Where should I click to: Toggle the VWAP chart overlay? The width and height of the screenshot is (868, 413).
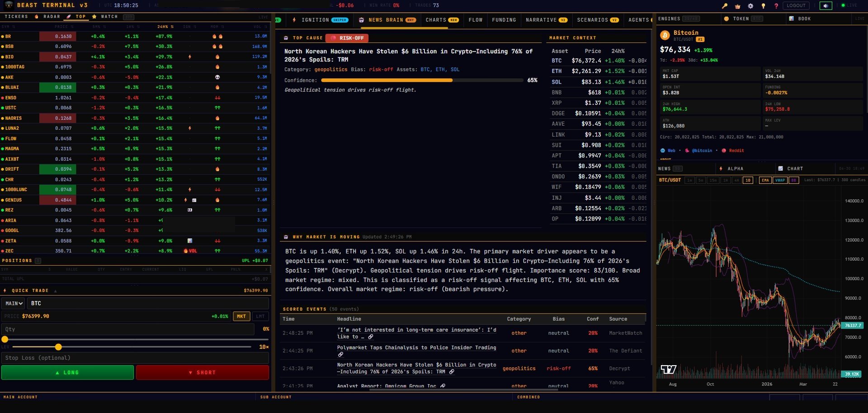tap(780, 180)
